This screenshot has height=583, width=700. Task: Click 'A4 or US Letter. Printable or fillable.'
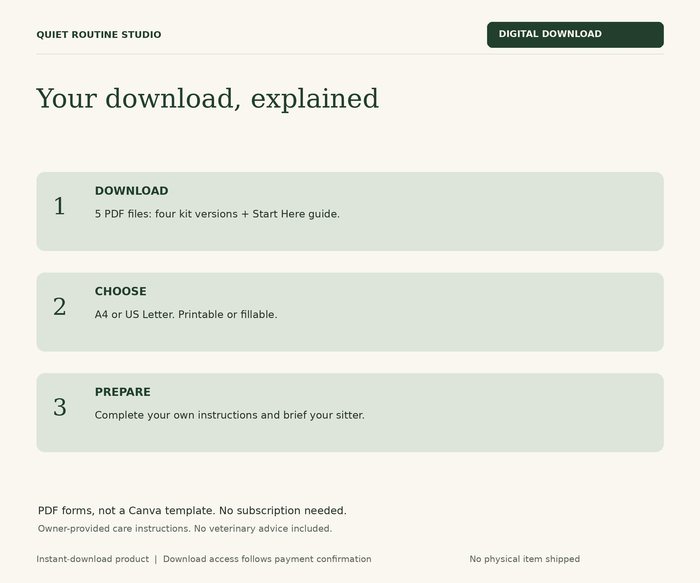186,314
